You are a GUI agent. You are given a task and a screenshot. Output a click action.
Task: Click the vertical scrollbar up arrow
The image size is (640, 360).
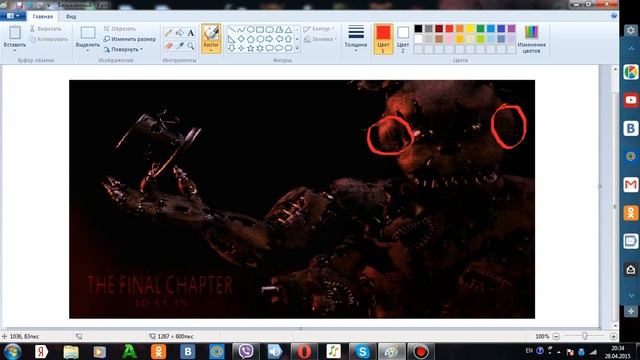point(615,69)
